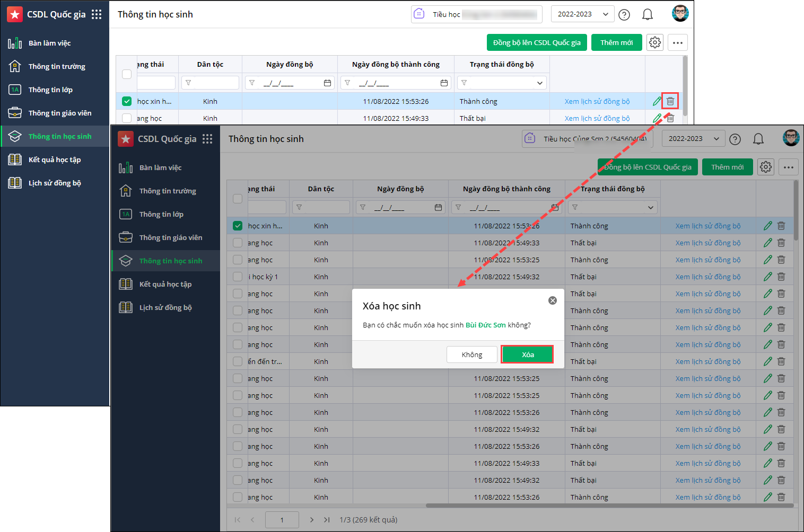Toggle the select-all checkbox in the front window

(238, 199)
